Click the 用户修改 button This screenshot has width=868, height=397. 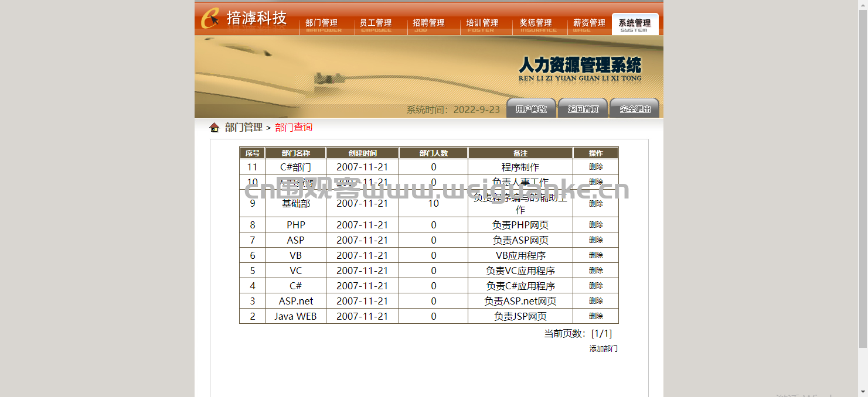pyautogui.click(x=531, y=108)
